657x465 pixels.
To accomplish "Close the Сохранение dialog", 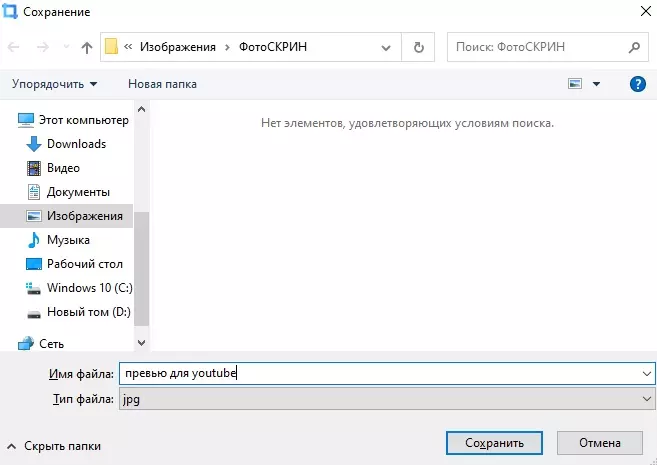I will pyautogui.click(x=646, y=11).
